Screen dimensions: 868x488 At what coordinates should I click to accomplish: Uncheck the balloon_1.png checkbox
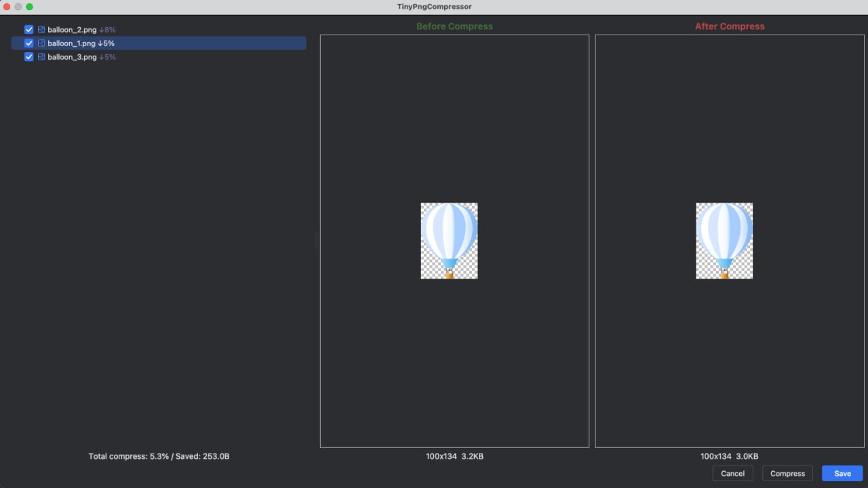point(29,43)
